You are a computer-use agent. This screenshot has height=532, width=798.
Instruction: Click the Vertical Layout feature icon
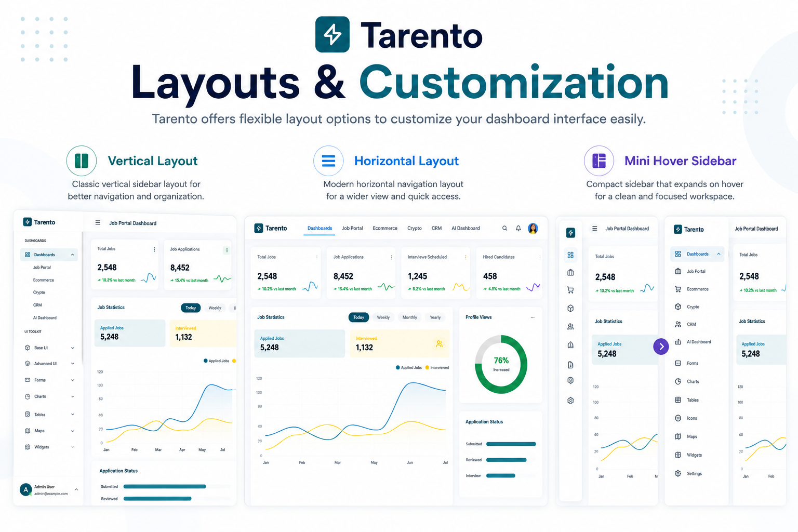[82, 161]
